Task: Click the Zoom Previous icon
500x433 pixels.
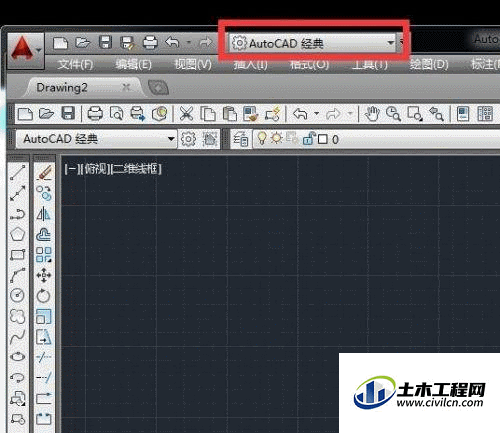Action: pyautogui.click(x=436, y=113)
